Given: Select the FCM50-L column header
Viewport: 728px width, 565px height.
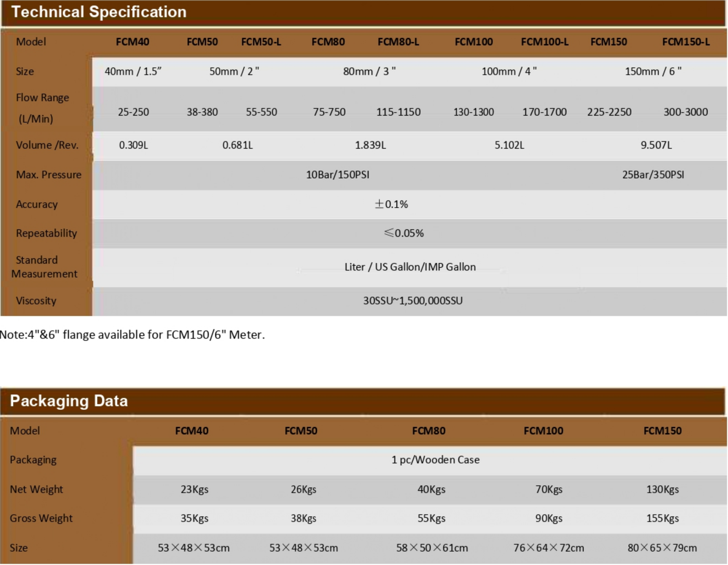Looking at the screenshot, I should [x=261, y=42].
